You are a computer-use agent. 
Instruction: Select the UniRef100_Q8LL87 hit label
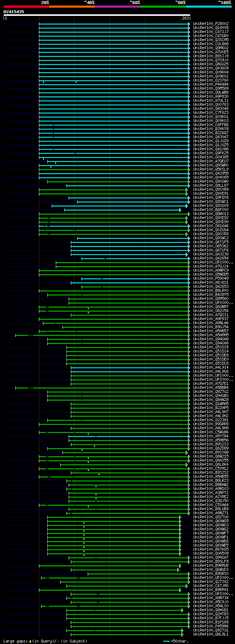[211, 185]
